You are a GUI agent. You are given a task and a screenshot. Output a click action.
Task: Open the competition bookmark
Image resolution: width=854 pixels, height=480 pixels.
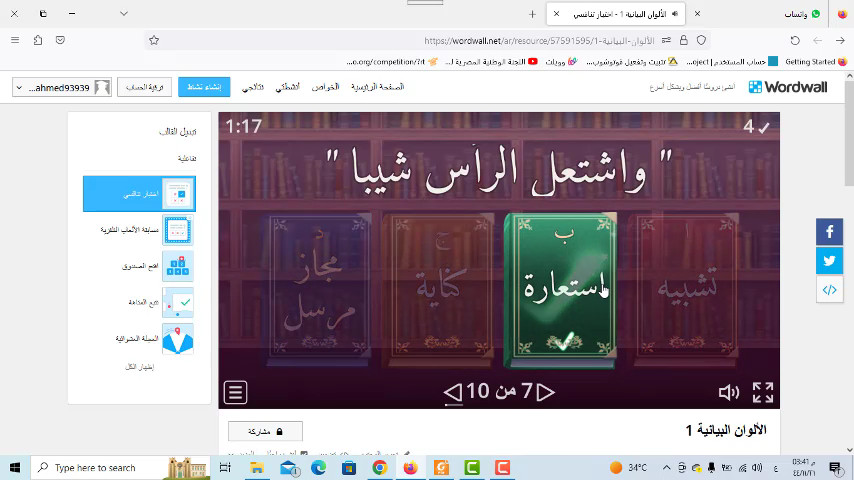pyautogui.click(x=391, y=62)
